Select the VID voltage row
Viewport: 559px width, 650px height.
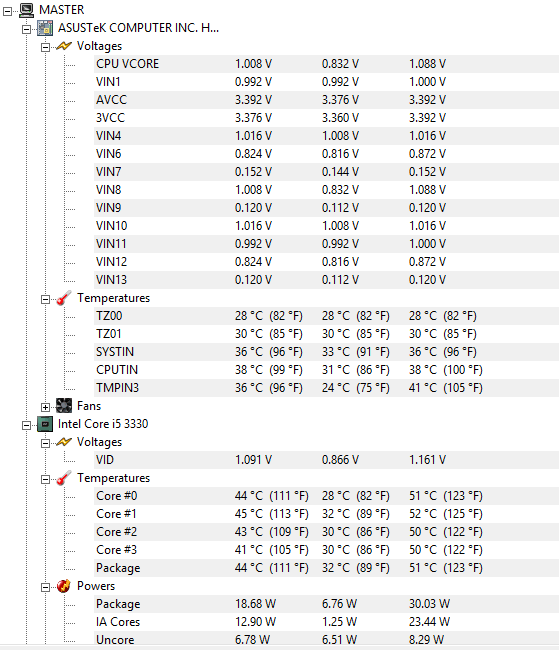point(326,460)
